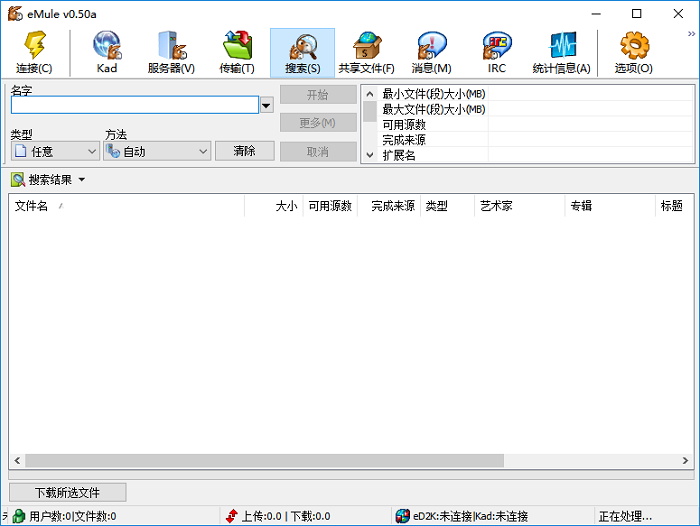This screenshot has width=700, height=526.
Task: Click the eD2K:未连接|Kad:未连接 status text
Action: [x=471, y=517]
